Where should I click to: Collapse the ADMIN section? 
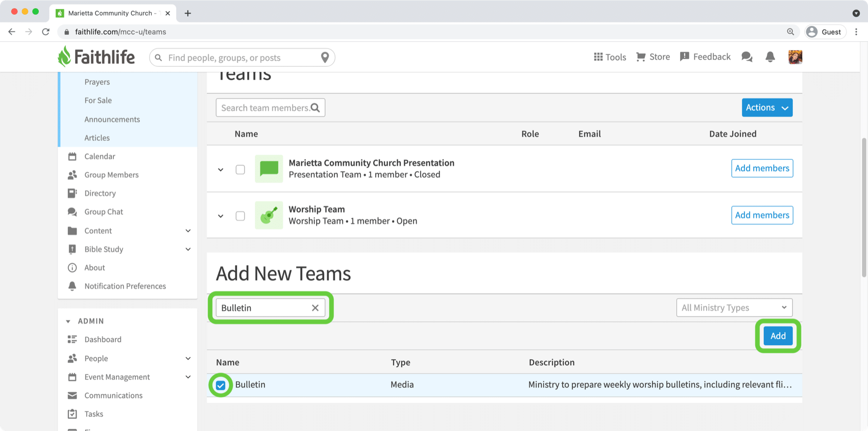coord(68,321)
